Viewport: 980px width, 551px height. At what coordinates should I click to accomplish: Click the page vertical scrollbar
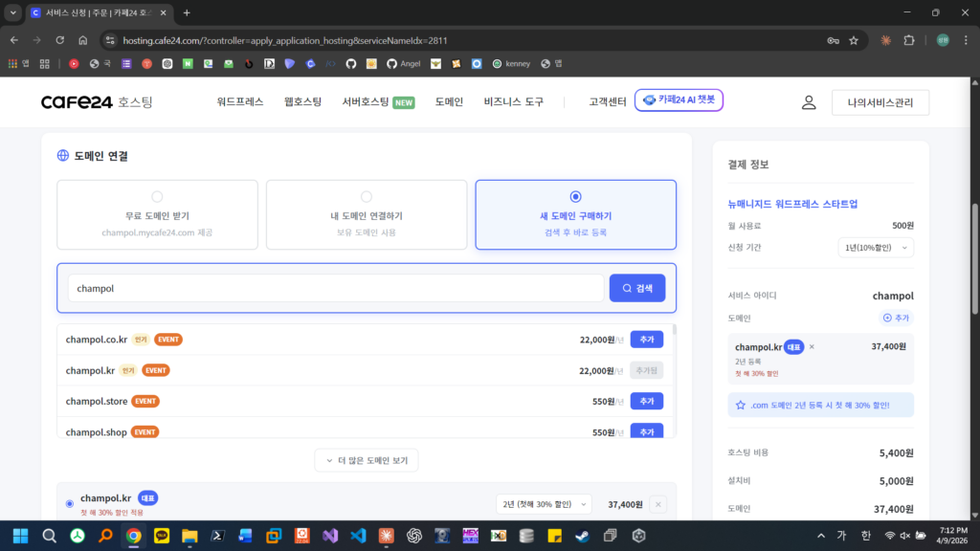(x=974, y=259)
